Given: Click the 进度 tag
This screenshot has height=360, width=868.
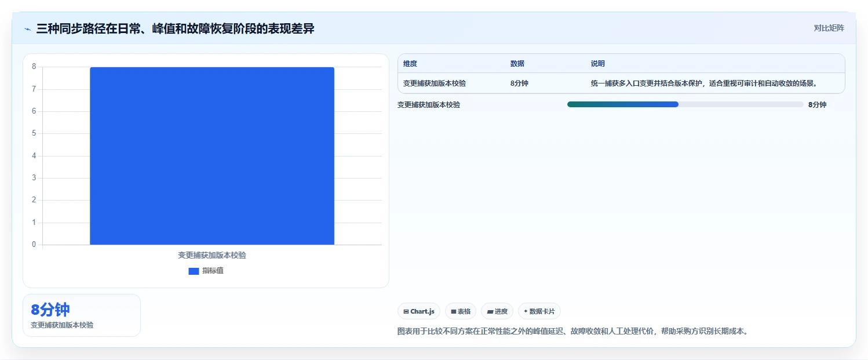Looking at the screenshot, I should [497, 311].
